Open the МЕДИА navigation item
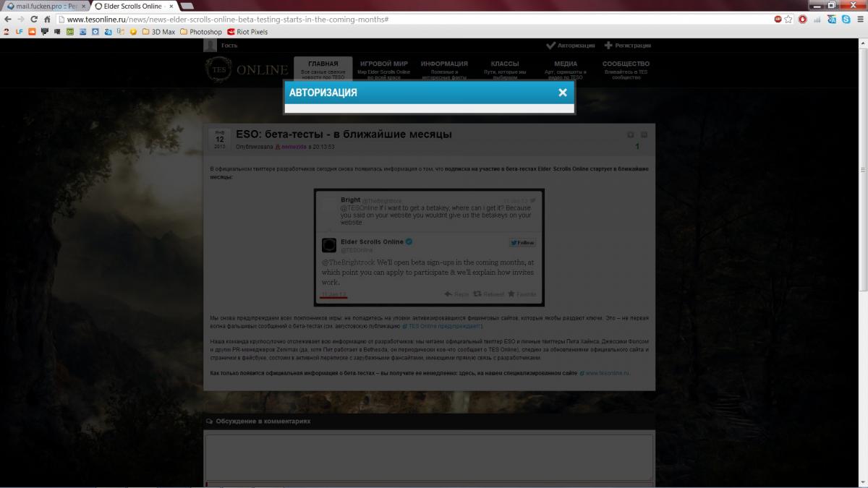This screenshot has height=488, width=868. (566, 69)
